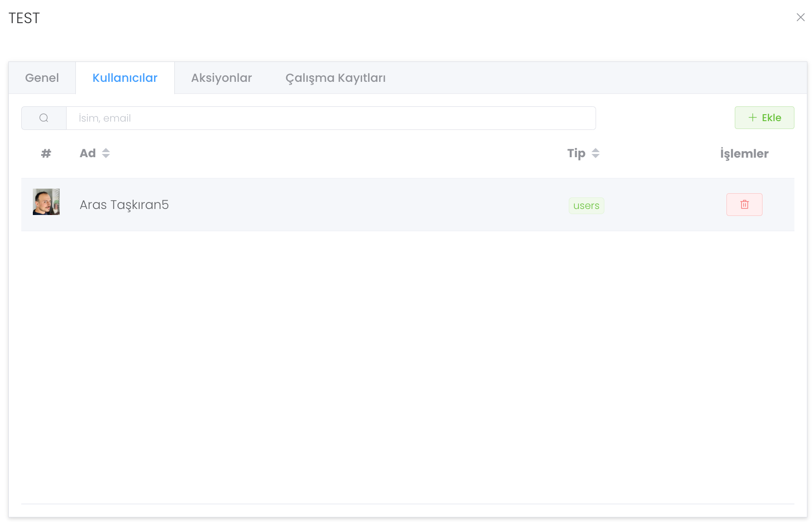Select the Aras Taşkıran5 name text
812x528 pixels.
click(x=124, y=204)
